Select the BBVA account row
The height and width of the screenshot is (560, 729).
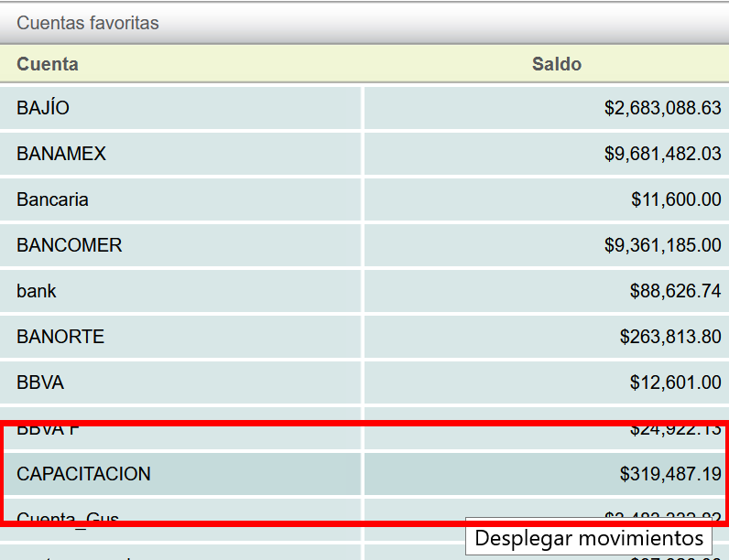(x=40, y=382)
